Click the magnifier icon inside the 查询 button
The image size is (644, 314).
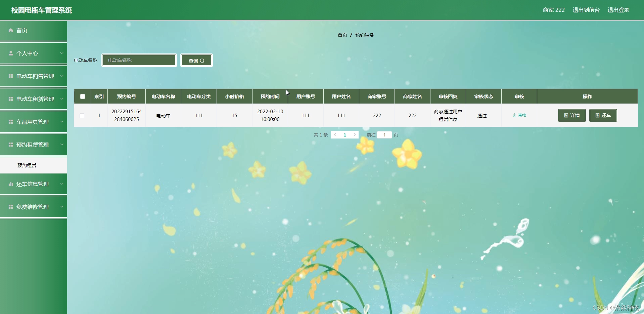point(202,61)
